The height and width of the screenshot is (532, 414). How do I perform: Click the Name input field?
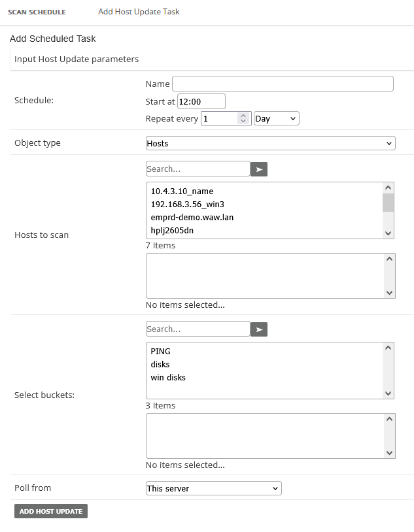tap(283, 84)
